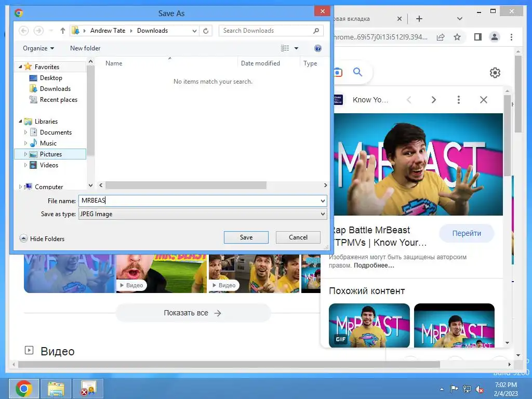
Task: Click the Hide Folders arrow icon
Action: point(23,238)
